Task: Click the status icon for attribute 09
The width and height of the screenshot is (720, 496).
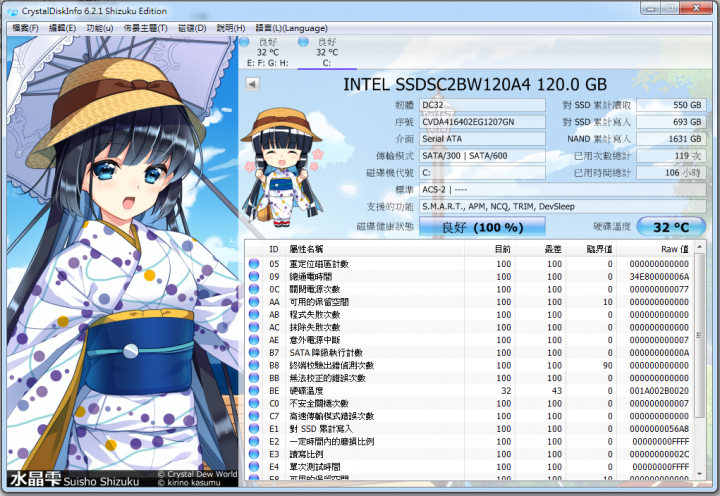Action: coord(254,276)
